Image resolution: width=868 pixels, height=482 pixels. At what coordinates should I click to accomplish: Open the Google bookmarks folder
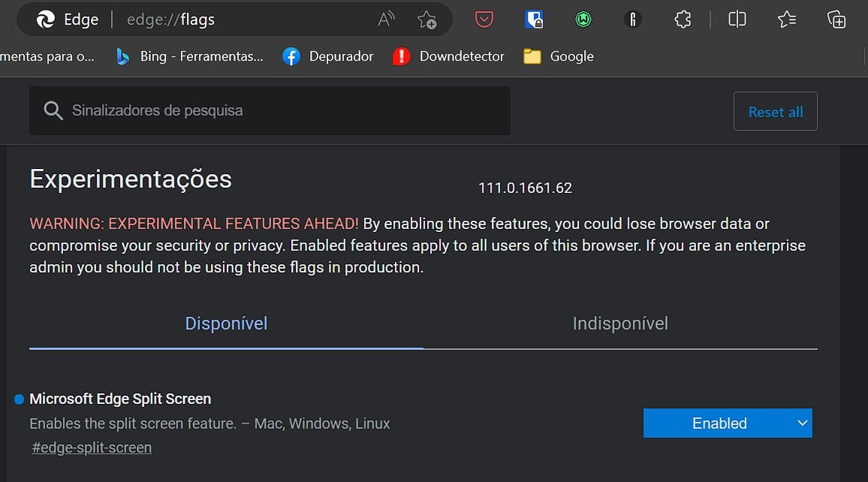pyautogui.click(x=559, y=56)
